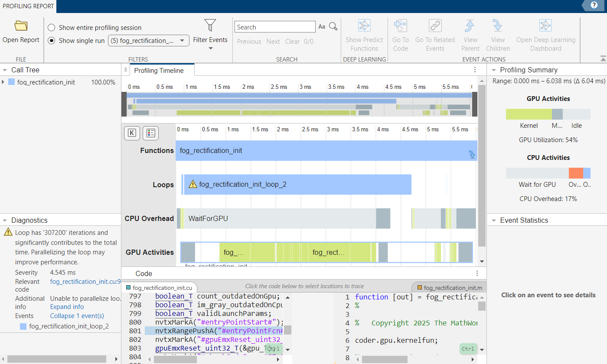Switch to fog_rectification_init.m code tab
Viewport: 607px width, 364px height.
[x=449, y=288]
